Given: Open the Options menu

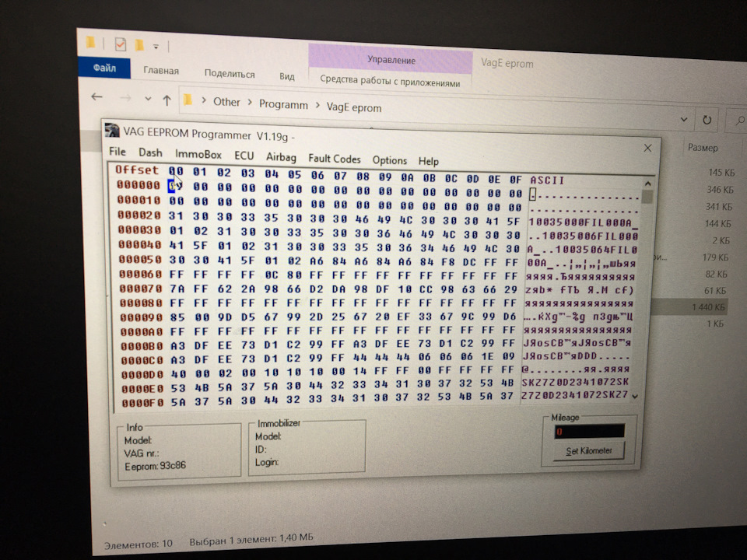Looking at the screenshot, I should [389, 160].
